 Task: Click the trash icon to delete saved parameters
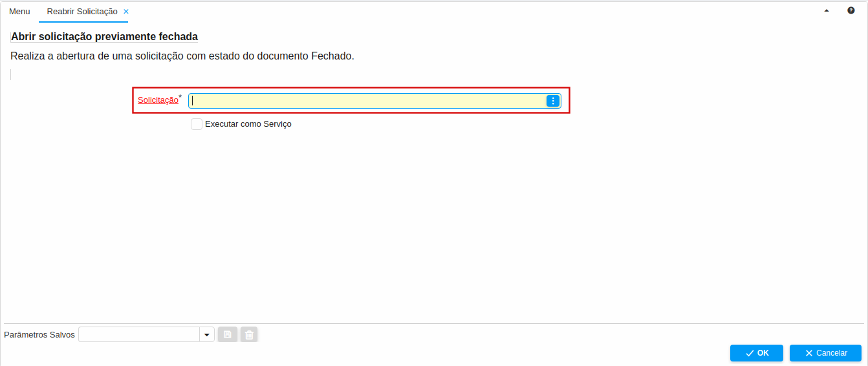(x=249, y=334)
